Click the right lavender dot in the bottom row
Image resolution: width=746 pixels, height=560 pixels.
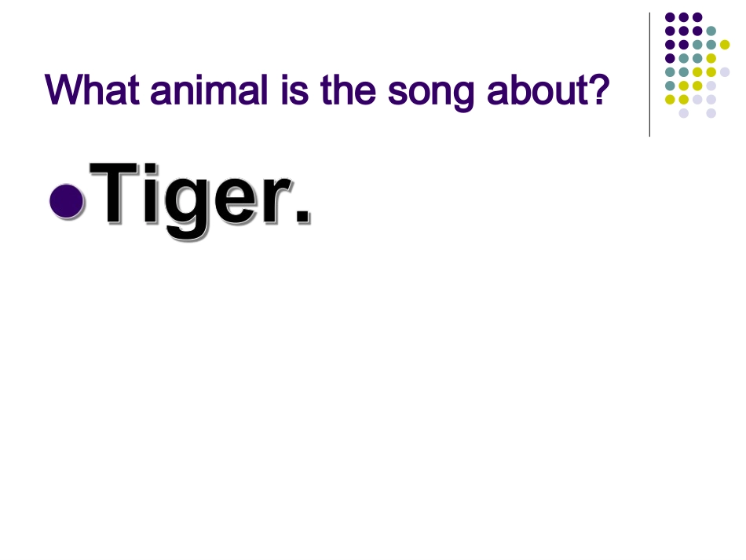tap(711, 113)
